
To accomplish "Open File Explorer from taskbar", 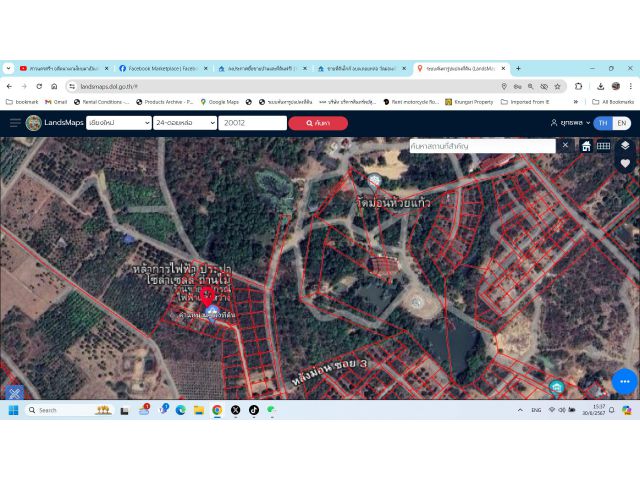I will pos(199,410).
